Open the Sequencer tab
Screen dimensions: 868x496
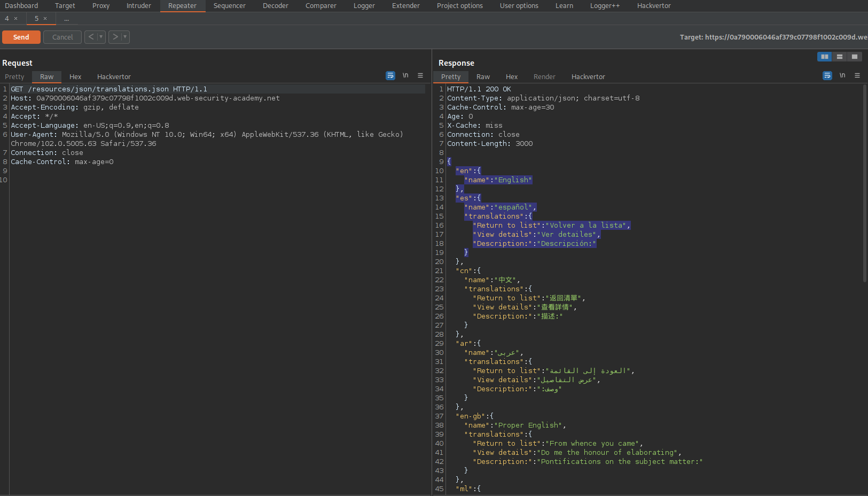230,6
